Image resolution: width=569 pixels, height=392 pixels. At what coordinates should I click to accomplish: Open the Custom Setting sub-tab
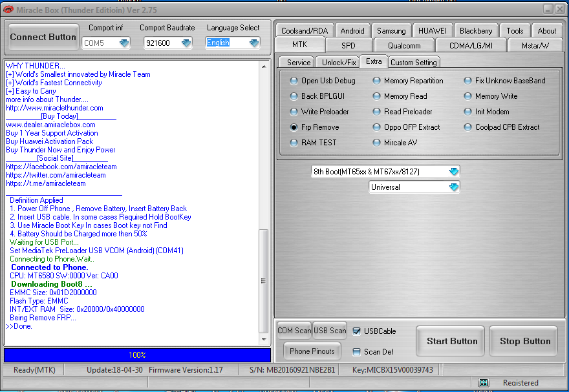[x=414, y=62]
